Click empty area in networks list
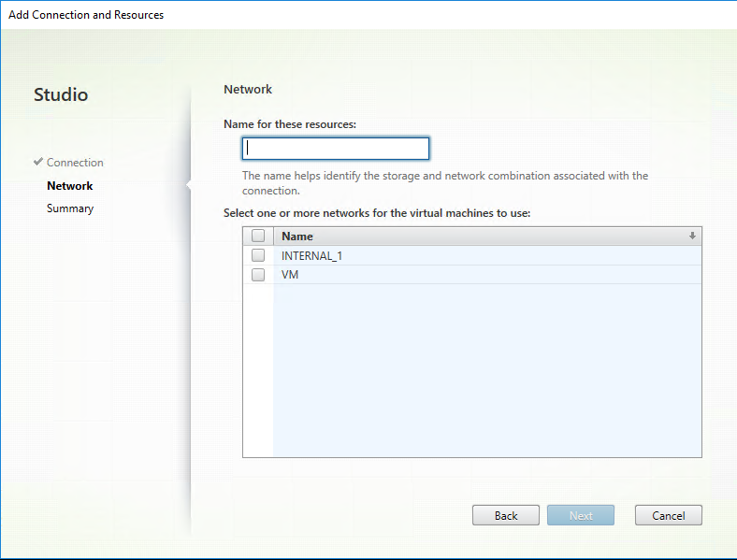Screen dimensions: 737x560 tap(486, 374)
